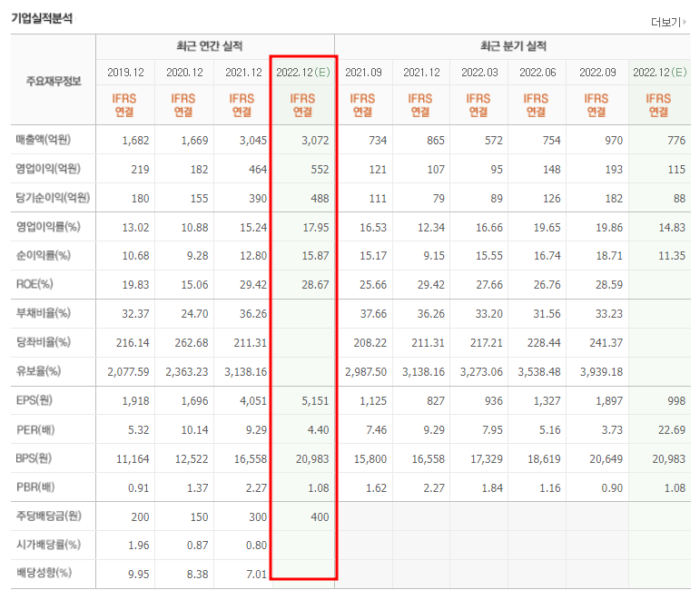Viewport: 700px width, 590px height.
Task: Select the 영업이익률(%) row label
Action: (x=48, y=227)
